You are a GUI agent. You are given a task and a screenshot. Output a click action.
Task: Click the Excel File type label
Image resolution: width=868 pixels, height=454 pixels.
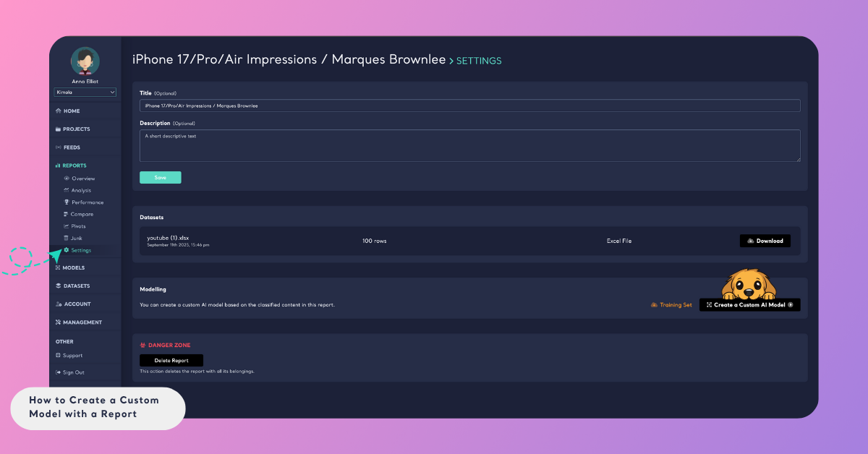pyautogui.click(x=619, y=241)
